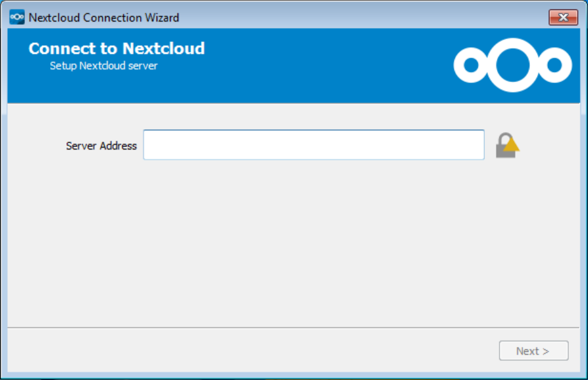Image resolution: width=588 pixels, height=380 pixels.
Task: Click the Nextcloud icon in the title bar
Action: [x=17, y=17]
